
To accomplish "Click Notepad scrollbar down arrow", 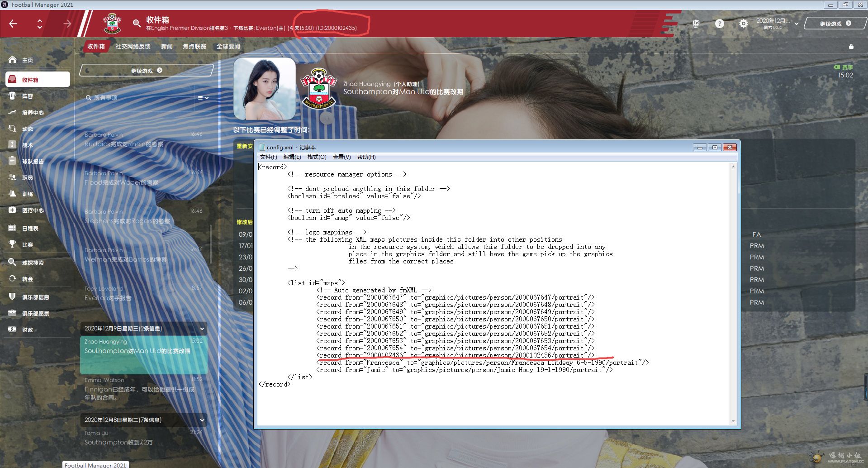I will pos(733,421).
